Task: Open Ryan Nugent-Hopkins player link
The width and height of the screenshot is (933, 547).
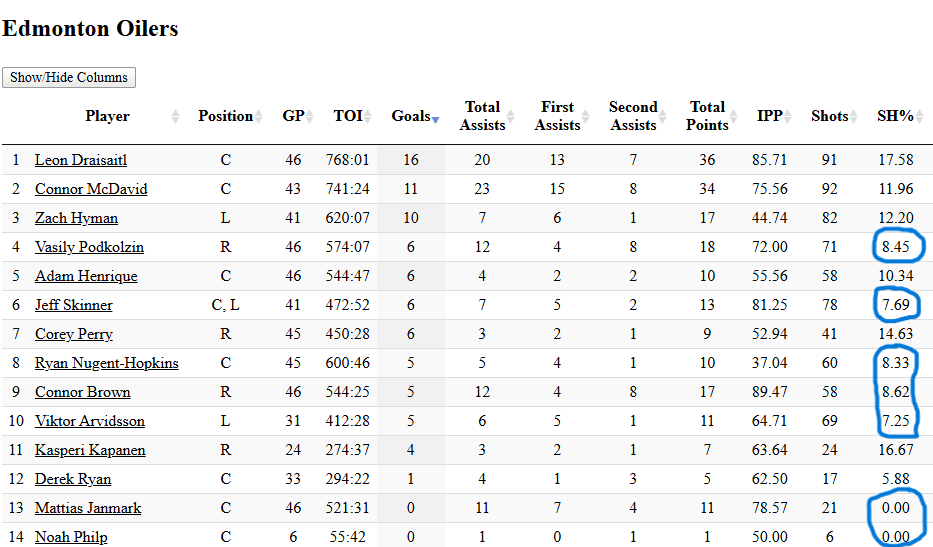Action: click(x=107, y=363)
